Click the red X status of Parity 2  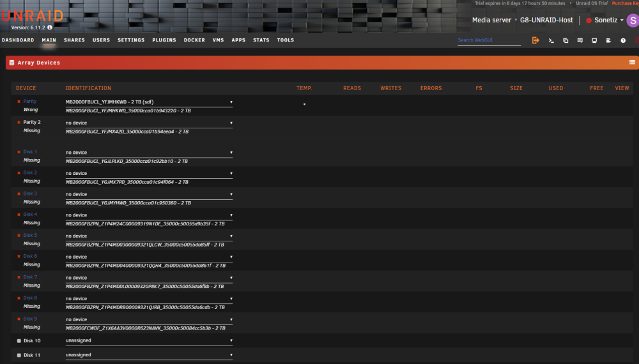(x=19, y=122)
